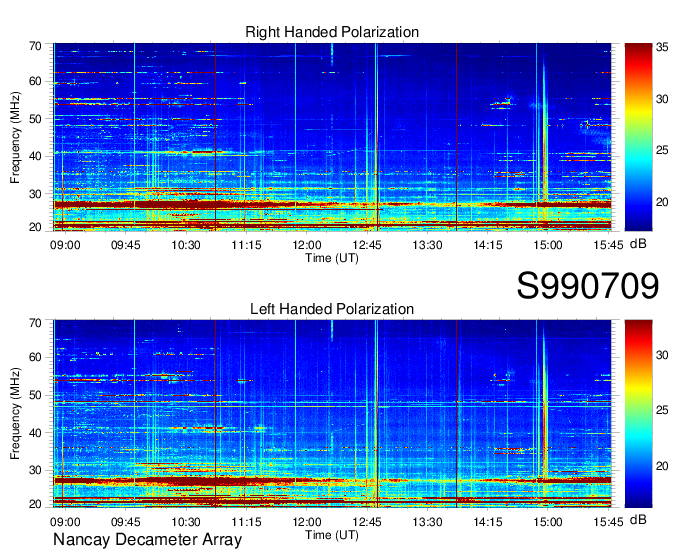The height and width of the screenshot is (552, 680).
Task: Click the dB unit label of bottom colorbar
Action: coord(638,520)
